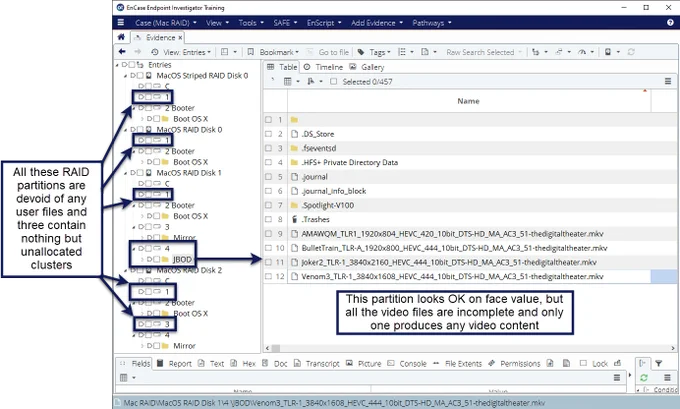Sort by the Name column header
Image resolution: width=680 pixels, height=409 pixels.
pos(468,101)
